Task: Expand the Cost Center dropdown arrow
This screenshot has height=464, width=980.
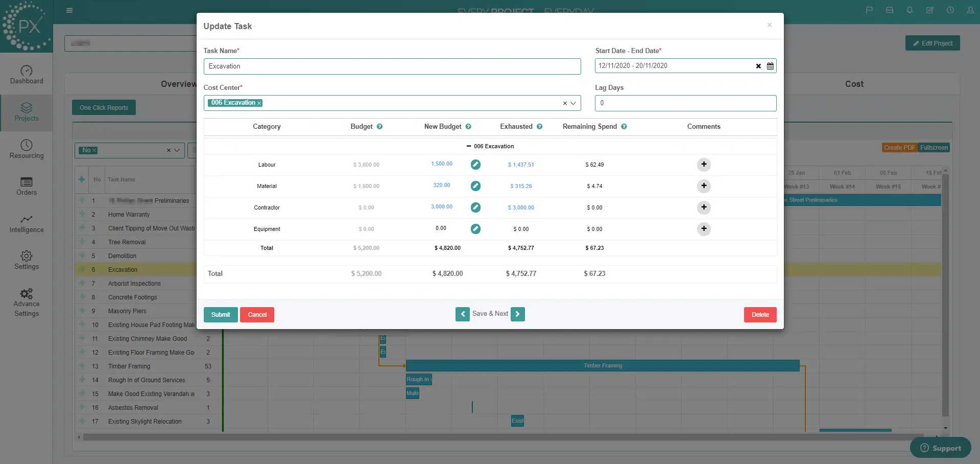Action: point(573,103)
